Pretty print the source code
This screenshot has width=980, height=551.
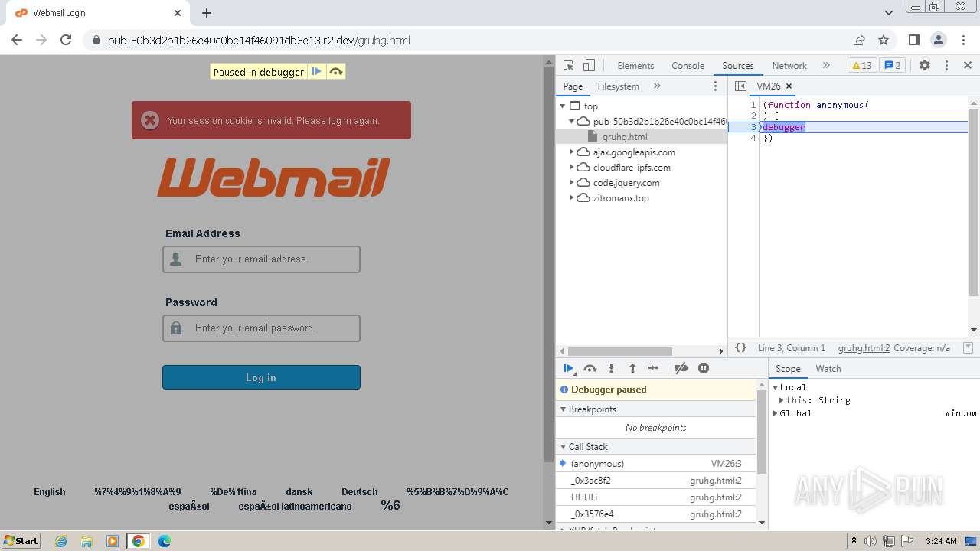740,347
